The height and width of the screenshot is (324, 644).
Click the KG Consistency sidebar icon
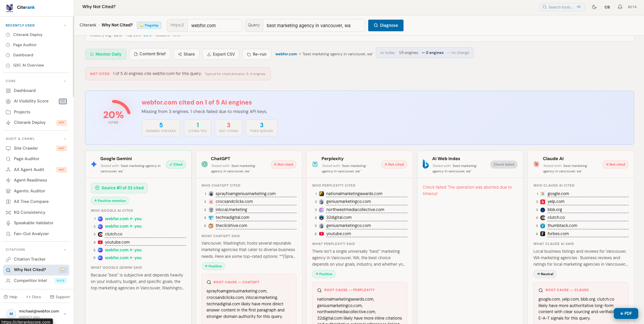click(x=8, y=212)
